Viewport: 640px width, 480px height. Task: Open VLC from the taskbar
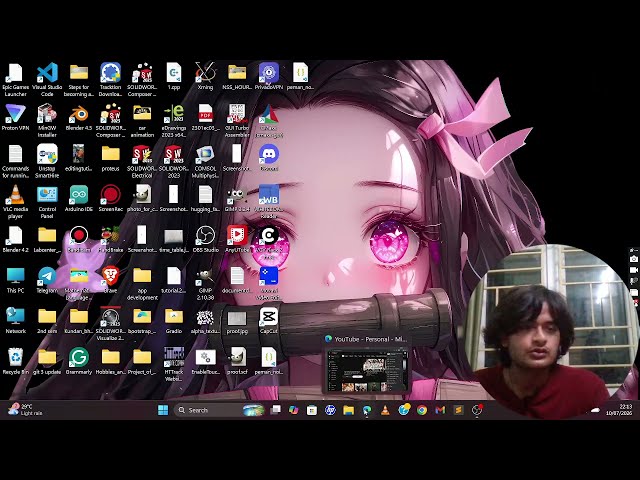[x=385, y=410]
